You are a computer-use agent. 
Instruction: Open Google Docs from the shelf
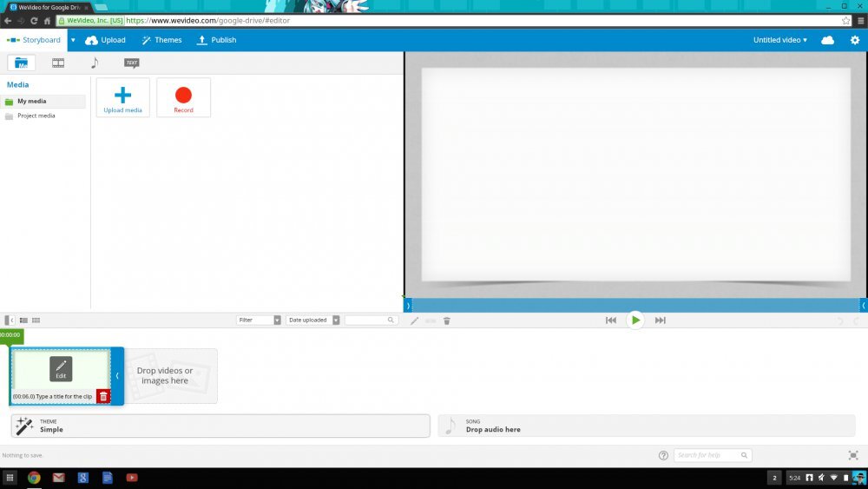pyautogui.click(x=108, y=478)
